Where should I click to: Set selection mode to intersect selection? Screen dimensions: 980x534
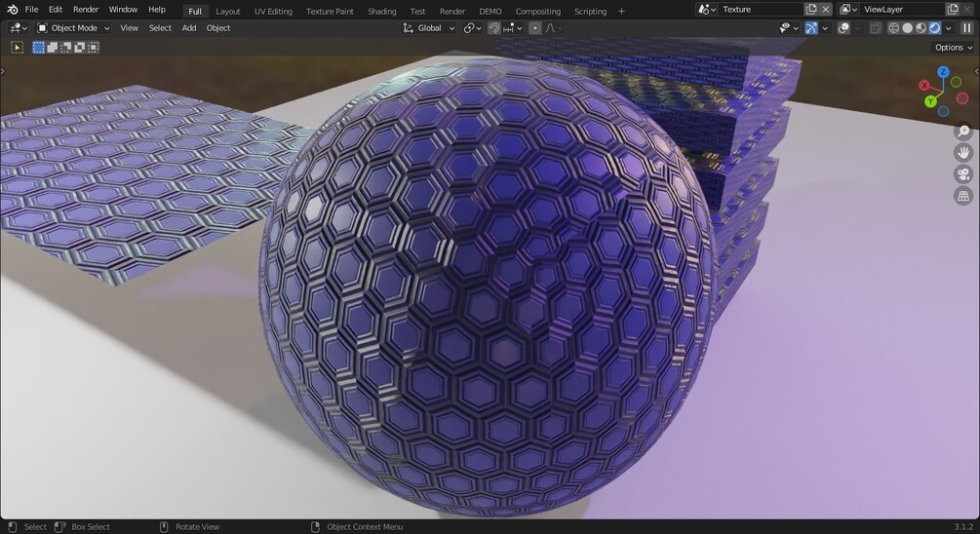click(94, 48)
